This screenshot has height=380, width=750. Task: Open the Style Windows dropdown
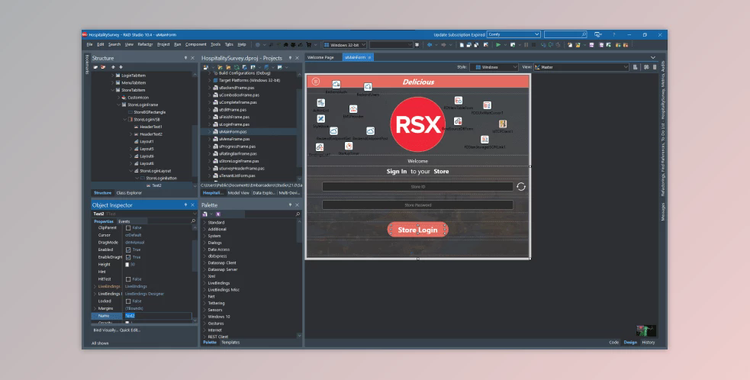(x=494, y=67)
